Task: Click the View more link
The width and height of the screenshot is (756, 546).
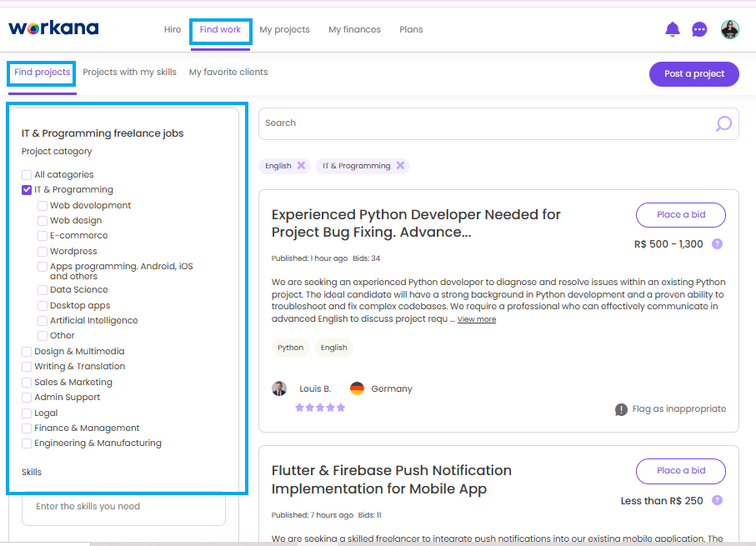Action: pyautogui.click(x=477, y=319)
